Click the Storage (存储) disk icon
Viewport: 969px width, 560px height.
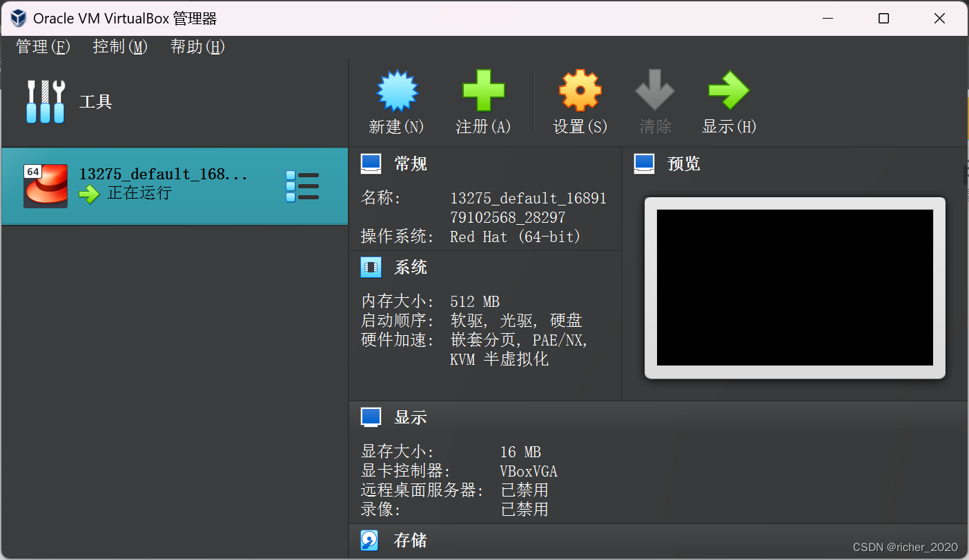point(369,540)
